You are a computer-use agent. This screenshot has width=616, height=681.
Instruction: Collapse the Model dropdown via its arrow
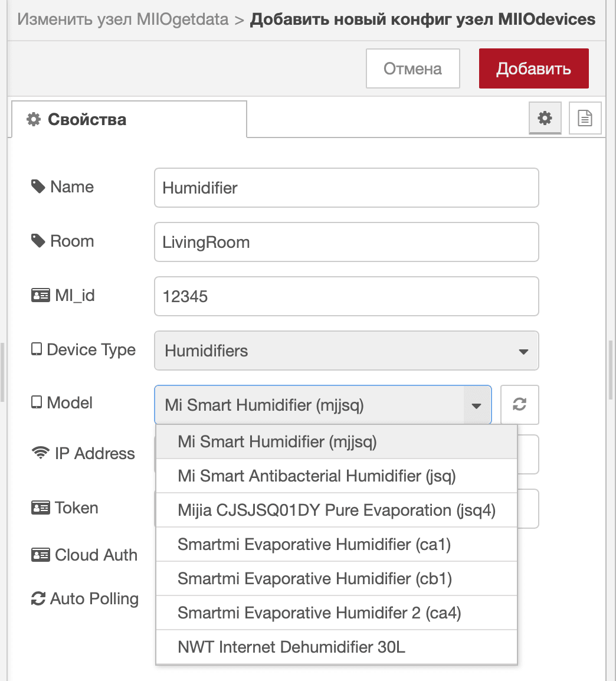476,405
